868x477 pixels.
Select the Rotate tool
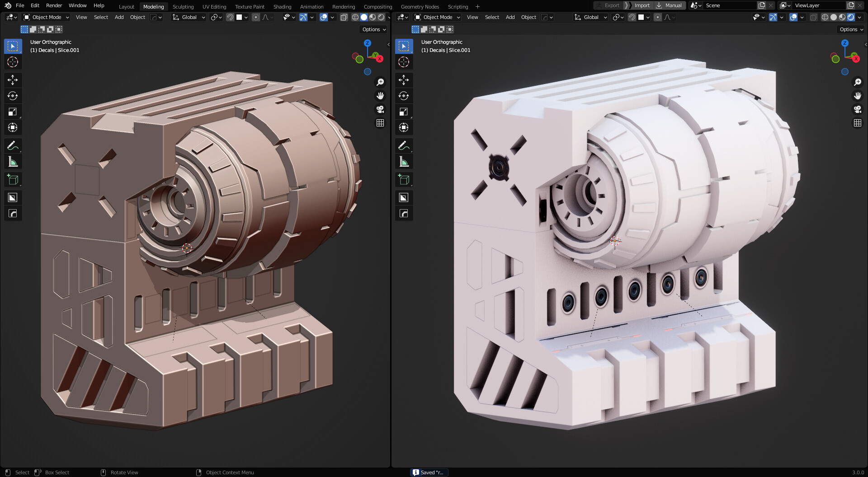pyautogui.click(x=13, y=96)
